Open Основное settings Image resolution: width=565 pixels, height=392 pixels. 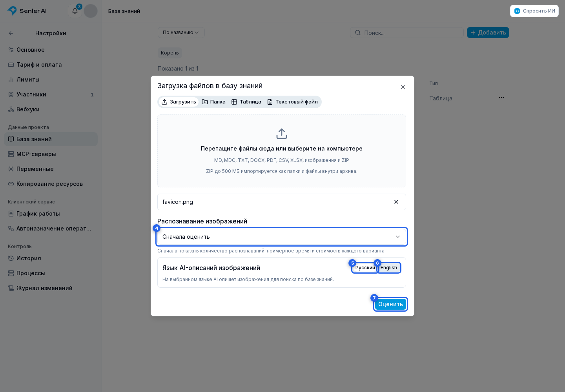click(x=51, y=50)
